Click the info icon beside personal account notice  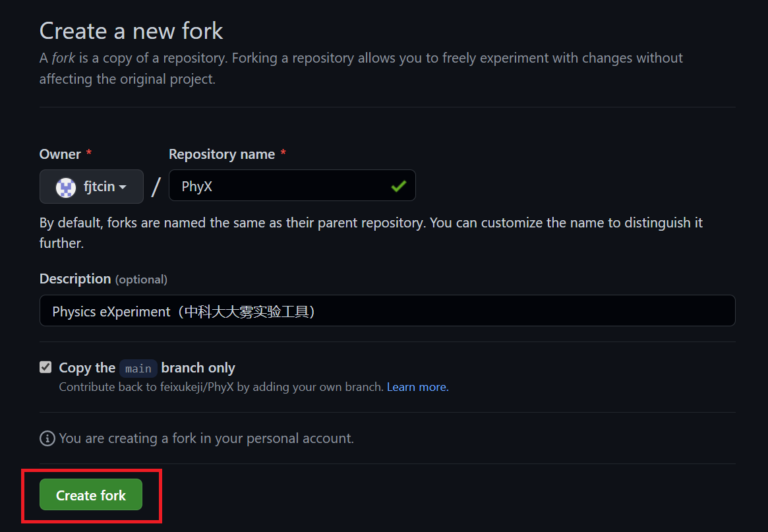point(47,438)
